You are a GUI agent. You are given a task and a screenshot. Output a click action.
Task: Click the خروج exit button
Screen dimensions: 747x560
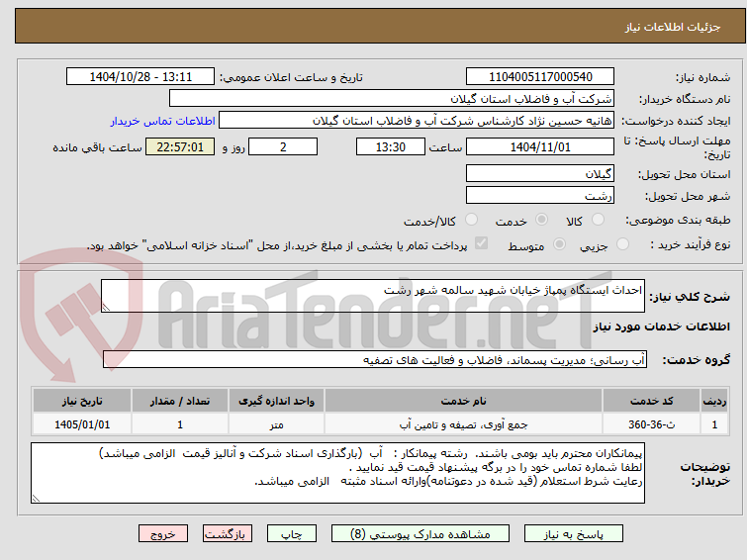(163, 534)
